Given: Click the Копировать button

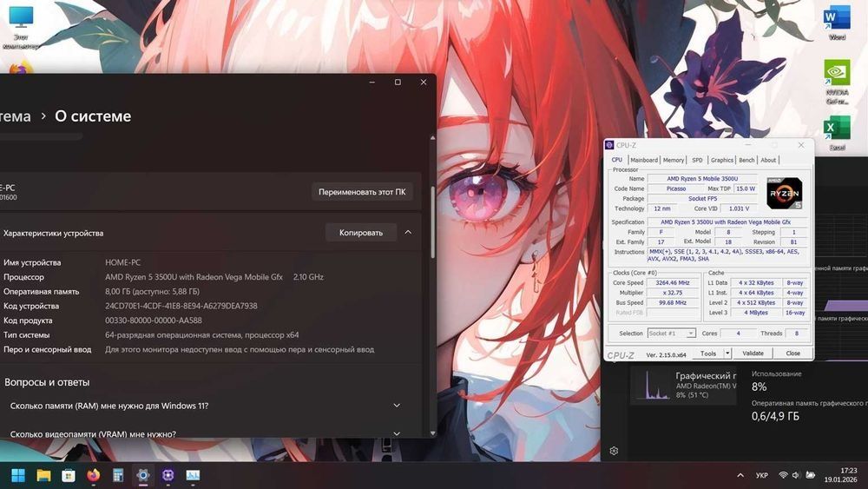Looking at the screenshot, I should 361,233.
